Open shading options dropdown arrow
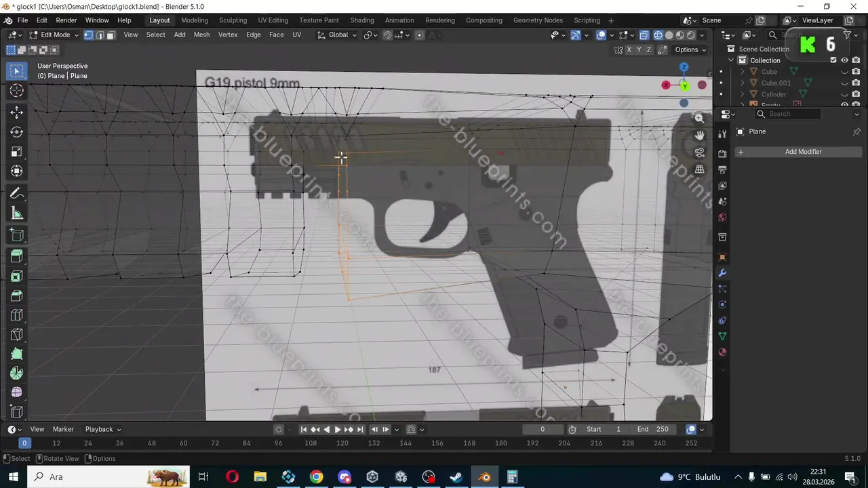The width and height of the screenshot is (868, 488). [702, 35]
